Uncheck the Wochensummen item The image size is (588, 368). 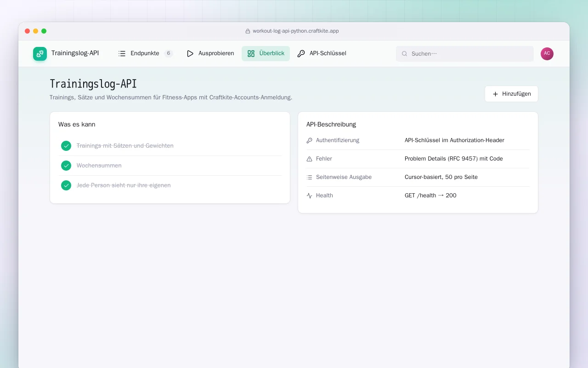[x=66, y=166]
